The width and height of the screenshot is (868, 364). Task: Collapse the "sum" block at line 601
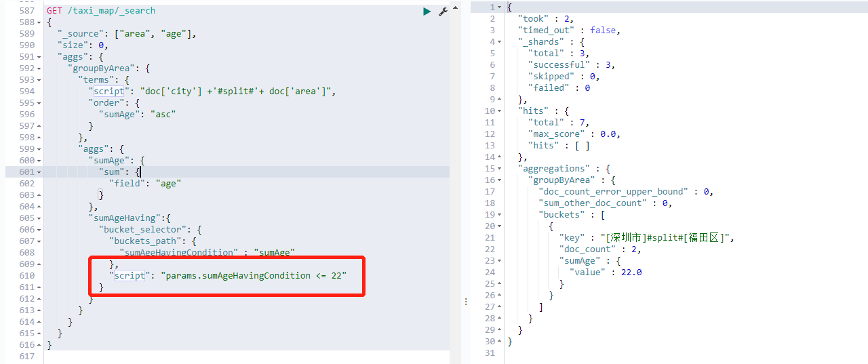[x=38, y=172]
